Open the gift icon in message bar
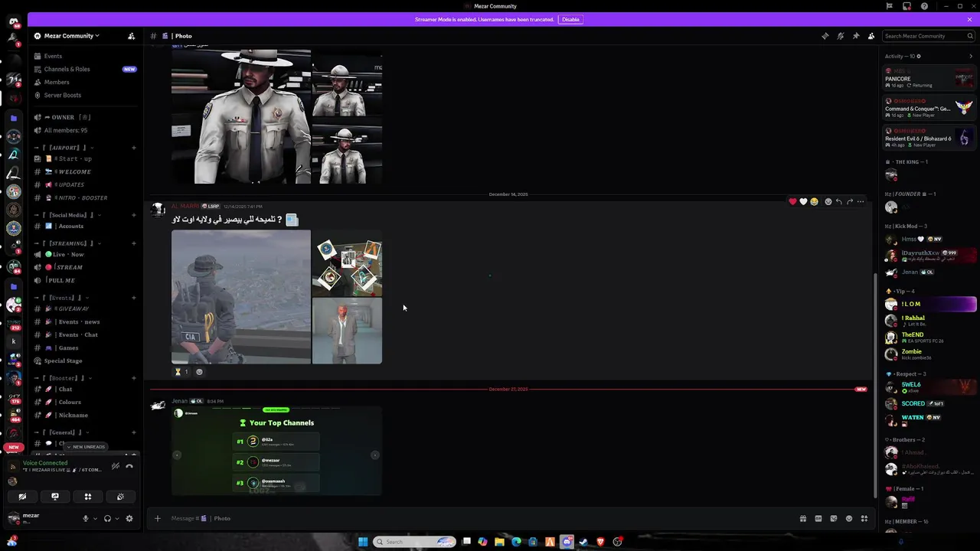 pyautogui.click(x=803, y=518)
